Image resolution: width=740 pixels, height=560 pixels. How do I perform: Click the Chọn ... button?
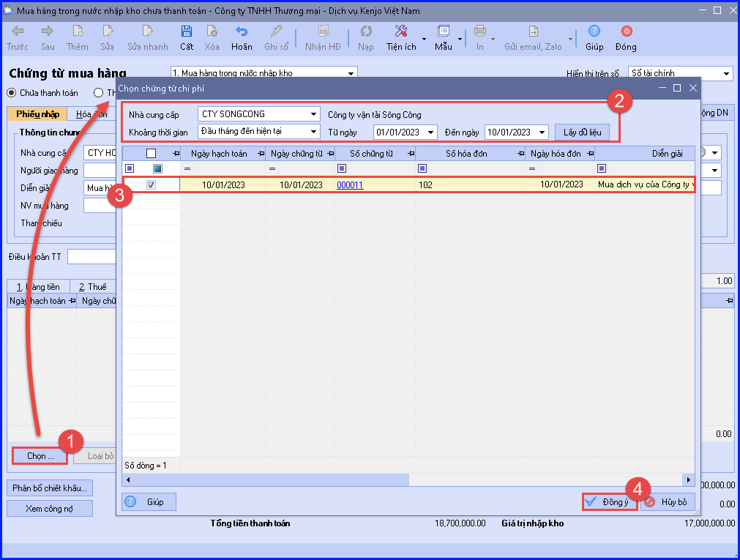pos(40,455)
